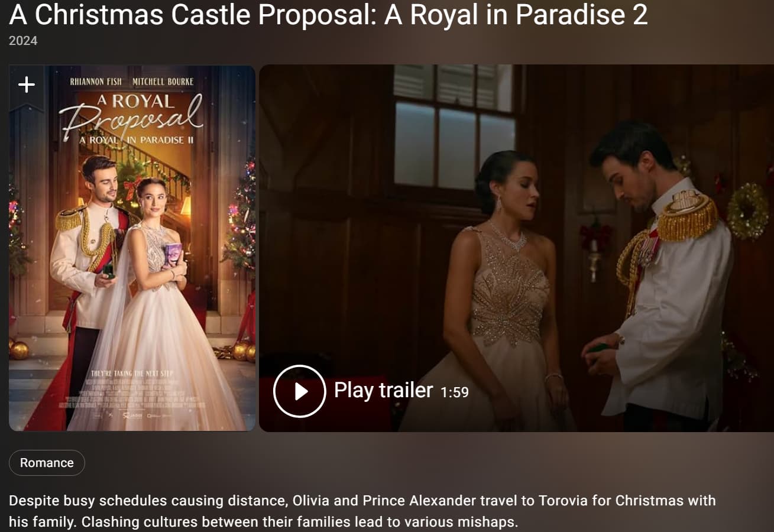Select the "Play trailer" text label

(x=384, y=390)
